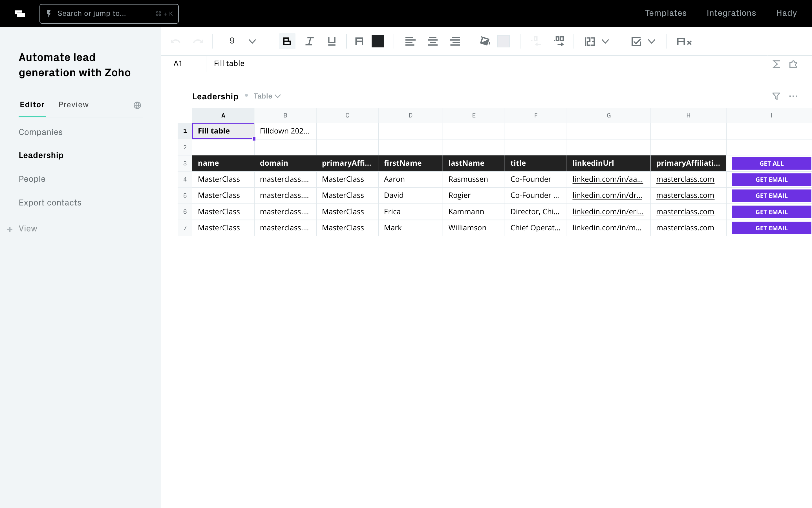Add a new View with plus
Screen dimensions: 812x508
pyautogui.click(x=23, y=229)
